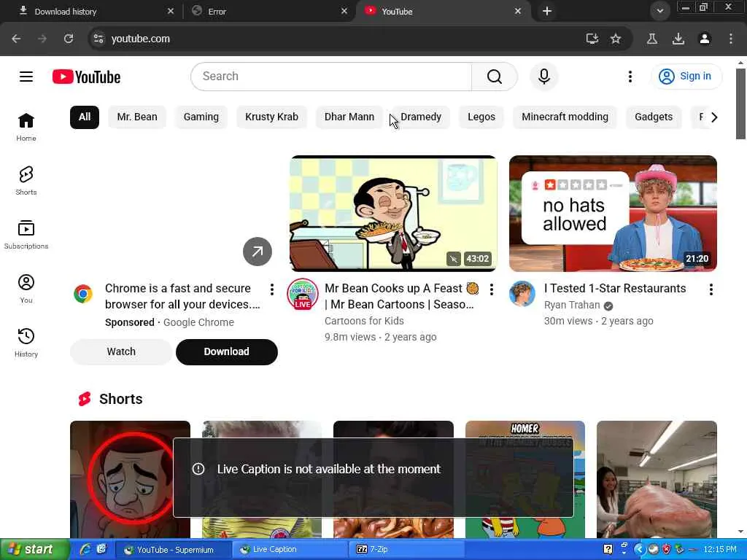747x560 pixels.
Task: Show more filter chips with right arrow
Action: point(713,117)
